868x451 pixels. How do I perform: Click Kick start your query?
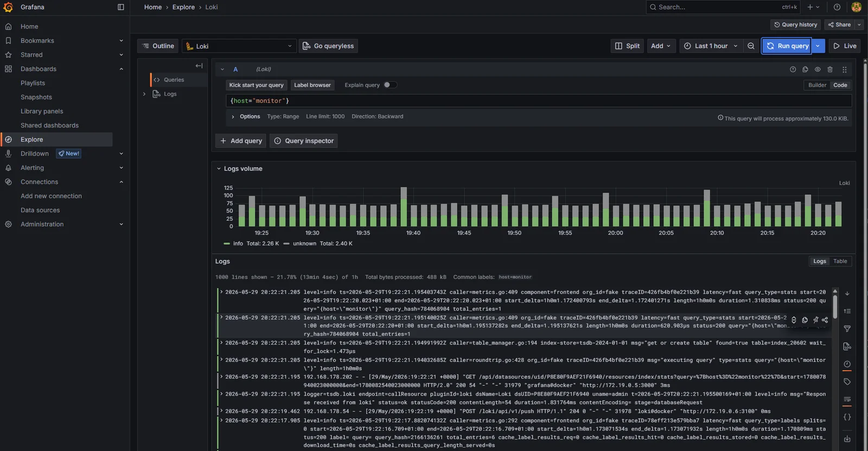[x=256, y=85]
